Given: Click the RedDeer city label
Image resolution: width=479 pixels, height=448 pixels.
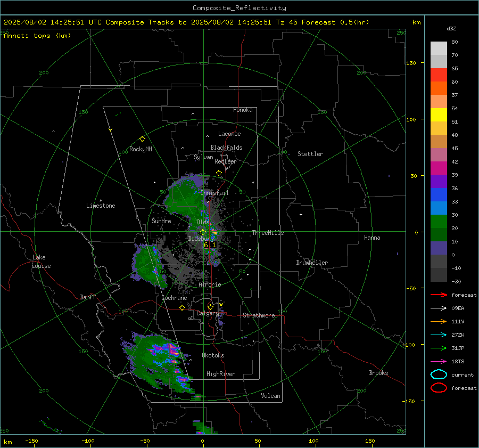Looking at the screenshot, I should 226,161.
